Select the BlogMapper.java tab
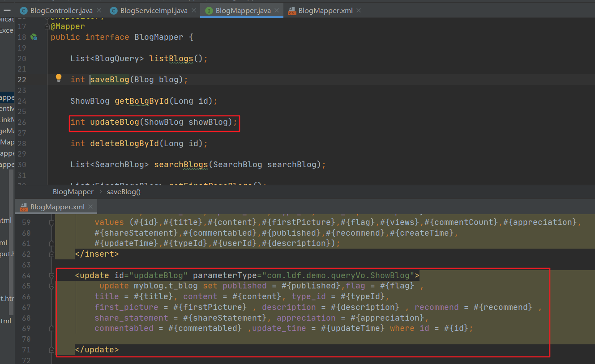 coord(242,11)
